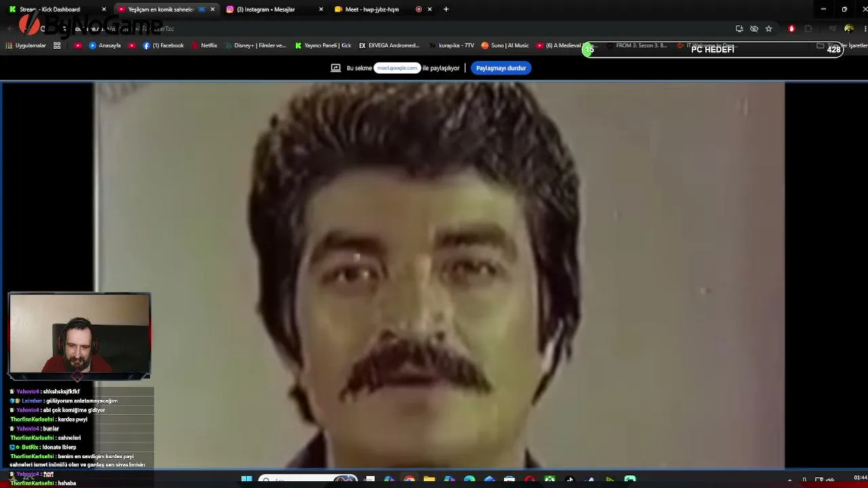Click the crossed-eye tracking protection icon
Image resolution: width=868 pixels, height=488 pixels.
[754, 28]
